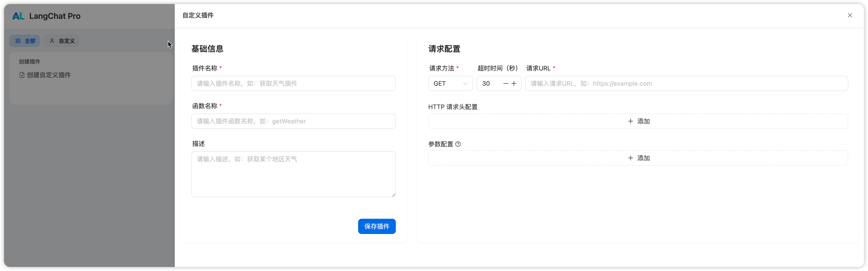Click the textarea resize handle corner
Image resolution: width=868 pixels, height=271 pixels.
(x=394, y=195)
